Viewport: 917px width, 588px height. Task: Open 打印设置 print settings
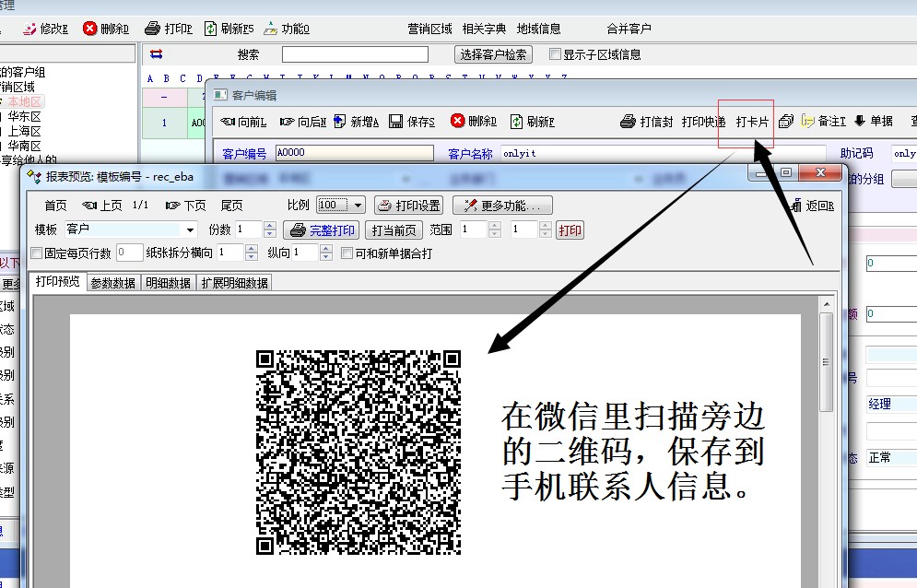point(408,206)
